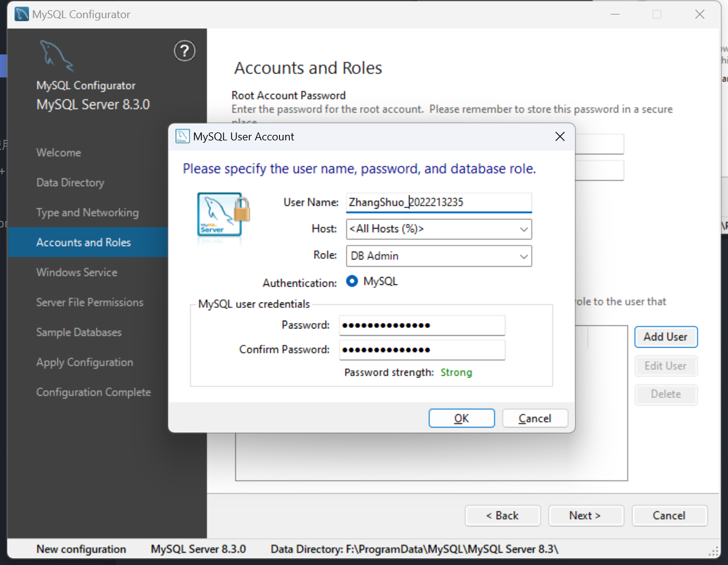
Task: Click the Back button
Action: (502, 515)
